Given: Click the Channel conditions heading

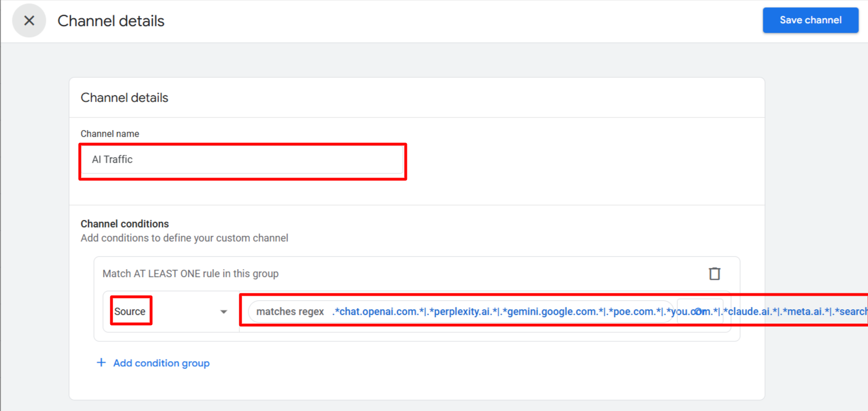Looking at the screenshot, I should pos(125,224).
